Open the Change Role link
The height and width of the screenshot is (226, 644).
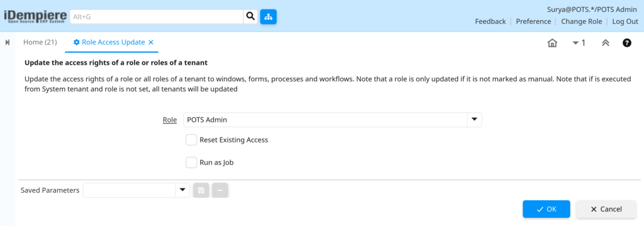(582, 22)
